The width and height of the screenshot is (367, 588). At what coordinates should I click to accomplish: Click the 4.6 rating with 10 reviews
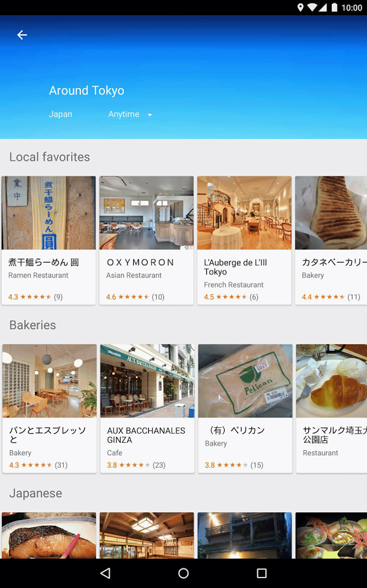point(135,297)
